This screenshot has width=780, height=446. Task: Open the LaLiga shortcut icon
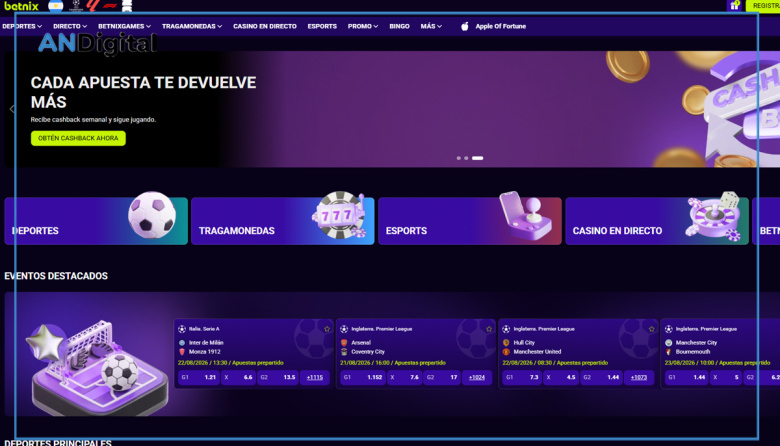[93, 5]
